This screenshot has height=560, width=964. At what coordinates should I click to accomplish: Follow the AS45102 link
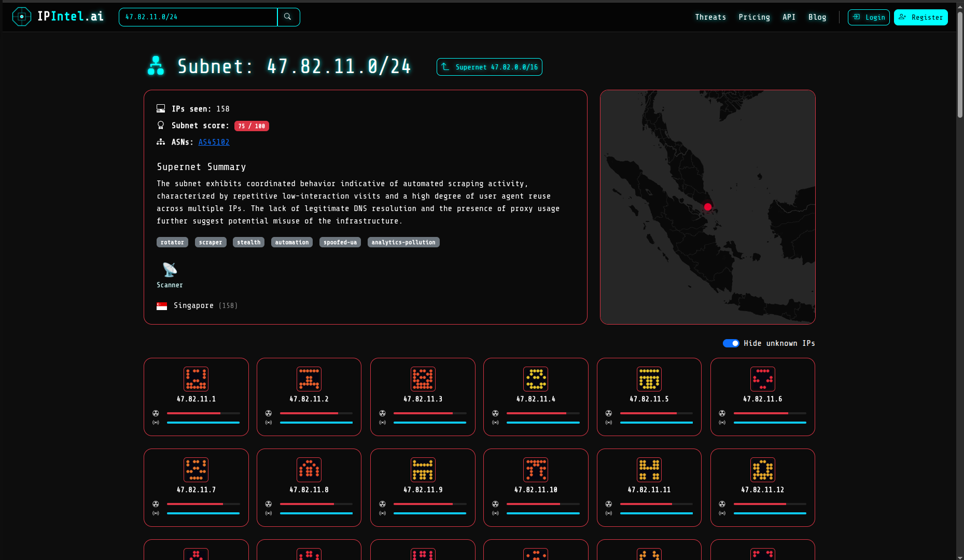[214, 142]
